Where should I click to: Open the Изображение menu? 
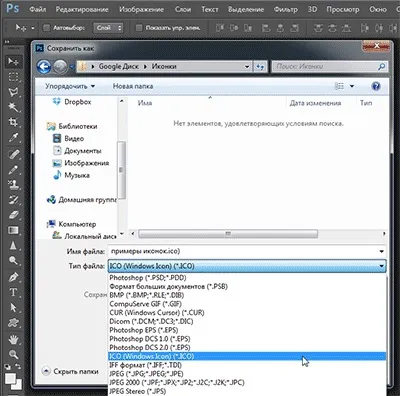[x=141, y=9]
